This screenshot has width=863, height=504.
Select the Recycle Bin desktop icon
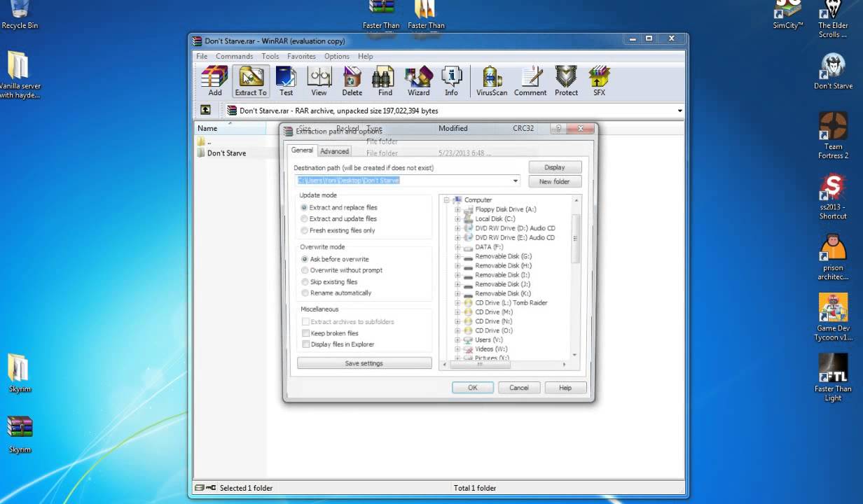20,15
